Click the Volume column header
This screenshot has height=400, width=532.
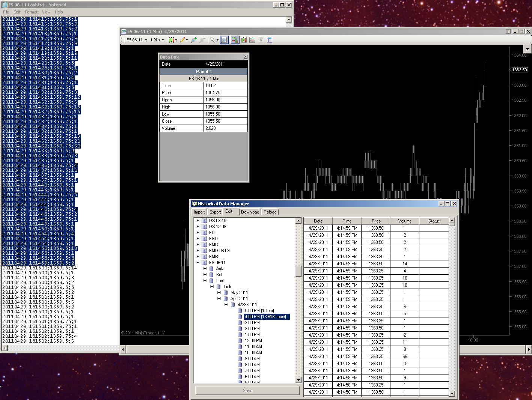point(405,221)
